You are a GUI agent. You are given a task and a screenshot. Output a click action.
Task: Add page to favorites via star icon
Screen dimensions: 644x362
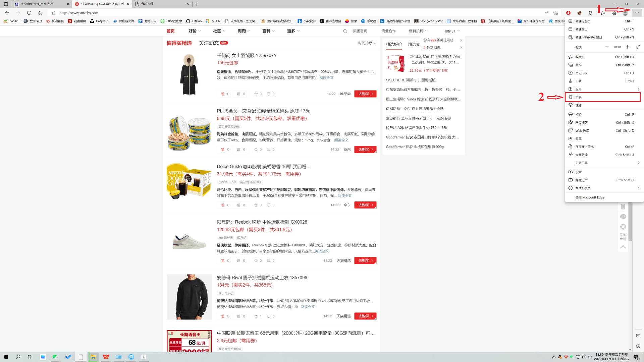click(556, 13)
